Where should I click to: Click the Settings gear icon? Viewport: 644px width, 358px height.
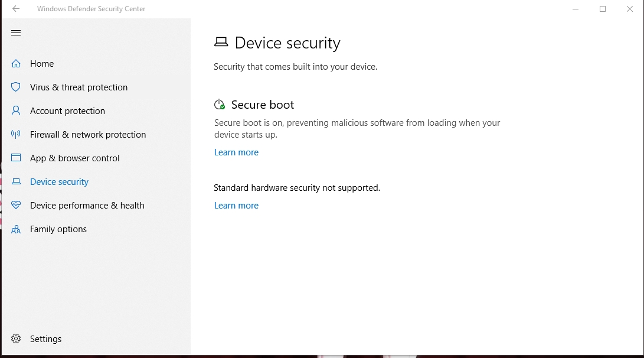point(16,339)
